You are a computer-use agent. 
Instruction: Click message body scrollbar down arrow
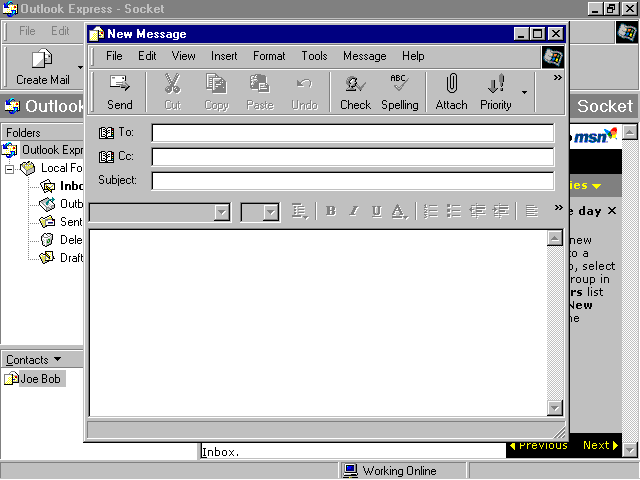555,408
